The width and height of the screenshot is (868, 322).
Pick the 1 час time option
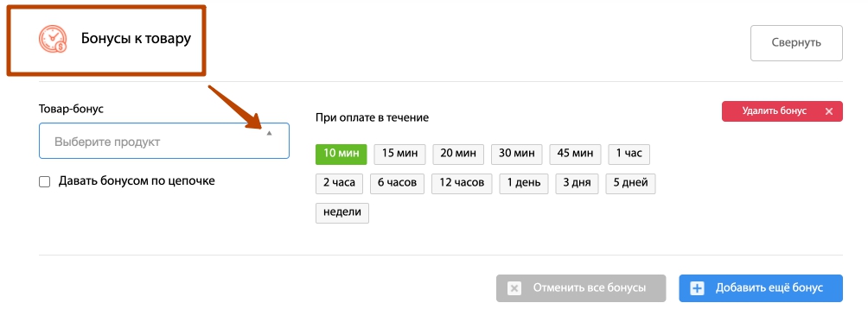click(x=629, y=155)
